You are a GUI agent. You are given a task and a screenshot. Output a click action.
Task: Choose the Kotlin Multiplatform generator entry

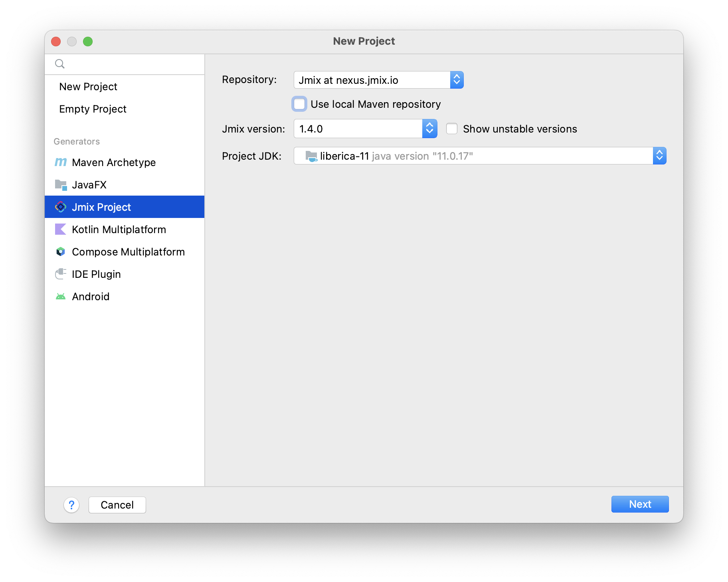click(x=119, y=230)
